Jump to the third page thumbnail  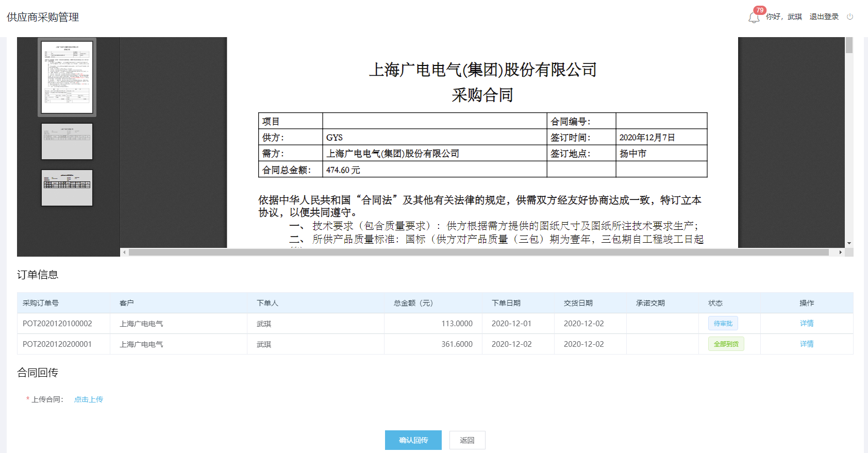tap(67, 188)
